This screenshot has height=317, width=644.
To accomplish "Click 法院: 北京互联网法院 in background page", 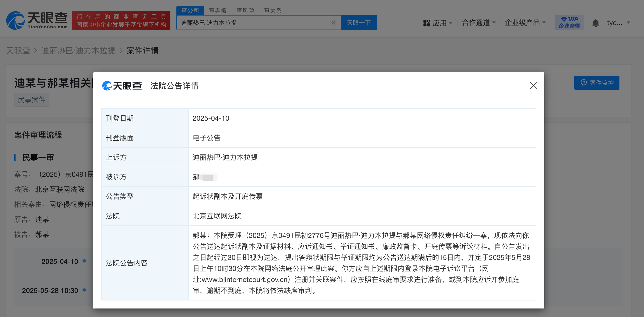I will click(x=49, y=189).
